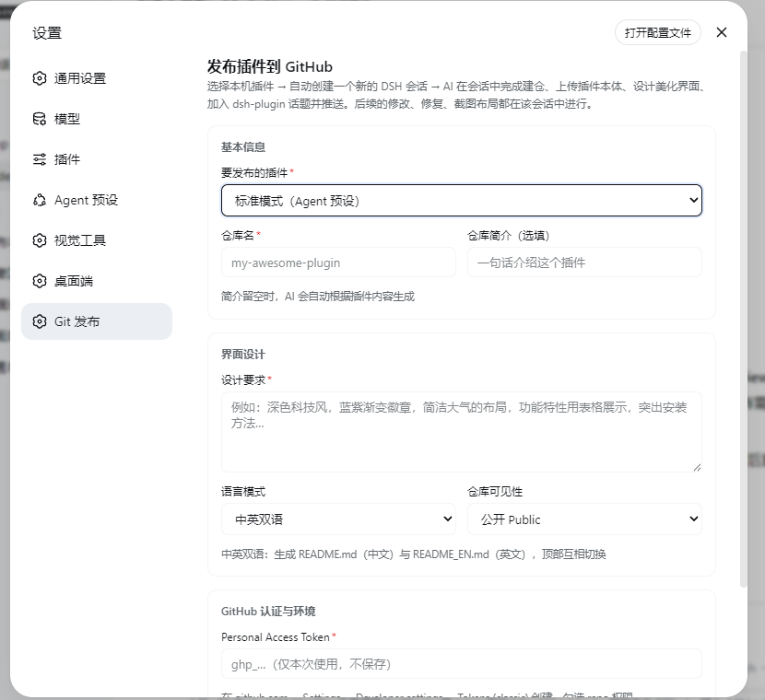Select the Git 发布 section
765x700 pixels.
pyautogui.click(x=97, y=321)
